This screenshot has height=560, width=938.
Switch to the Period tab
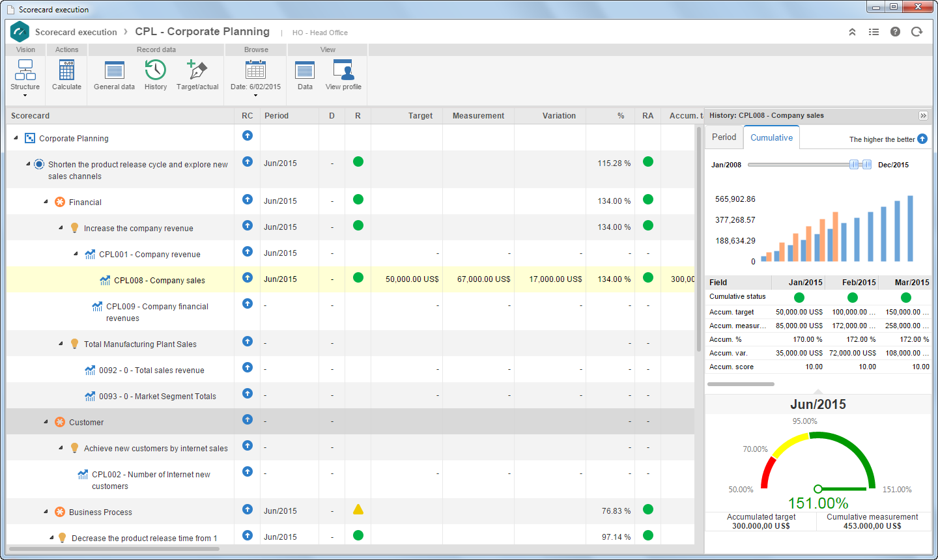pyautogui.click(x=724, y=137)
